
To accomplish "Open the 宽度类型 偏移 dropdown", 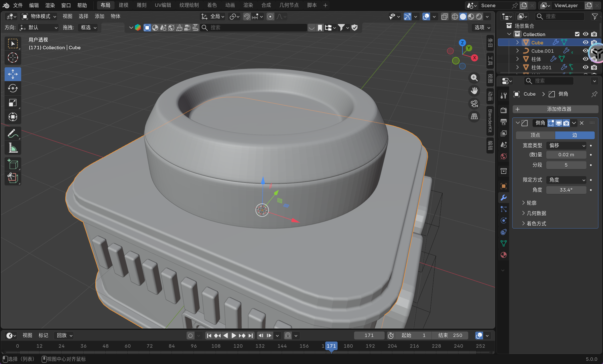I will click(x=566, y=145).
